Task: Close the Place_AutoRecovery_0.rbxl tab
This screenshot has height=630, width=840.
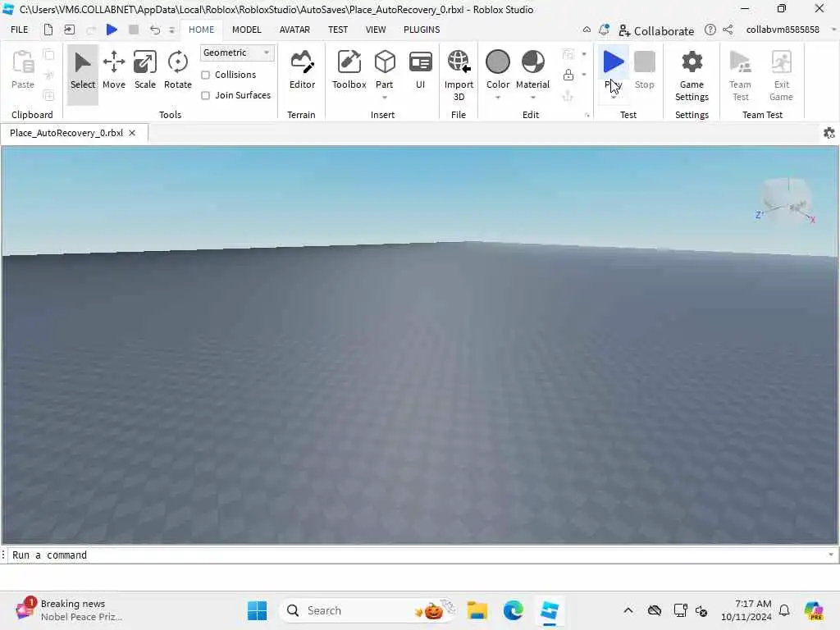Action: click(132, 133)
